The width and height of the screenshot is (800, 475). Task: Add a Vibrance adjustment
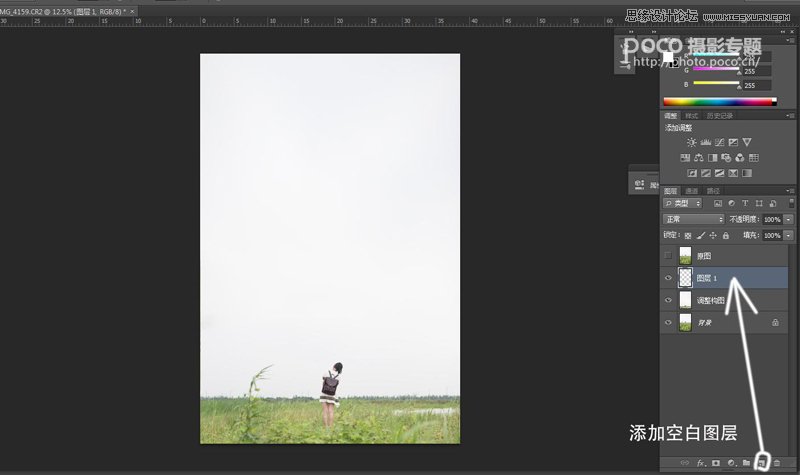pyautogui.click(x=747, y=142)
